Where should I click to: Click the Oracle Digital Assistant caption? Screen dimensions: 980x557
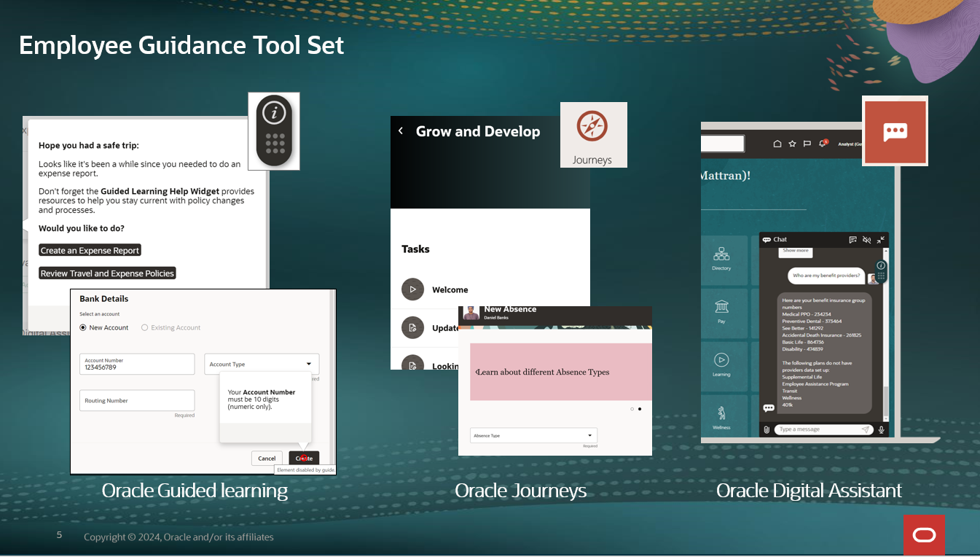pos(809,491)
